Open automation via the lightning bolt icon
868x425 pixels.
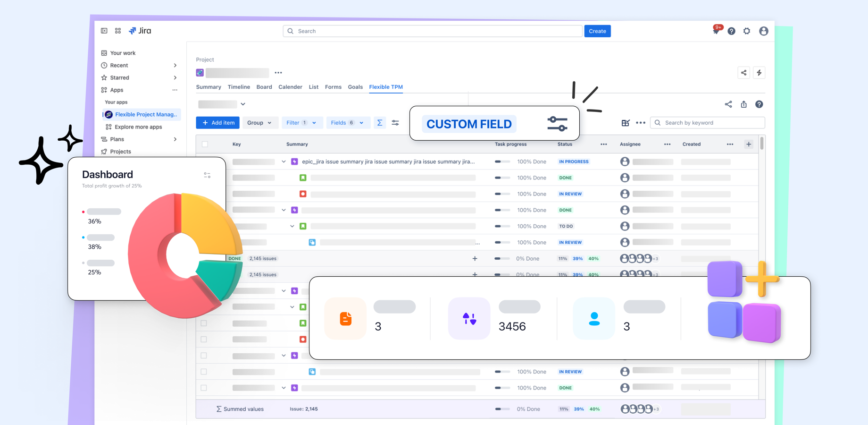pyautogui.click(x=759, y=73)
